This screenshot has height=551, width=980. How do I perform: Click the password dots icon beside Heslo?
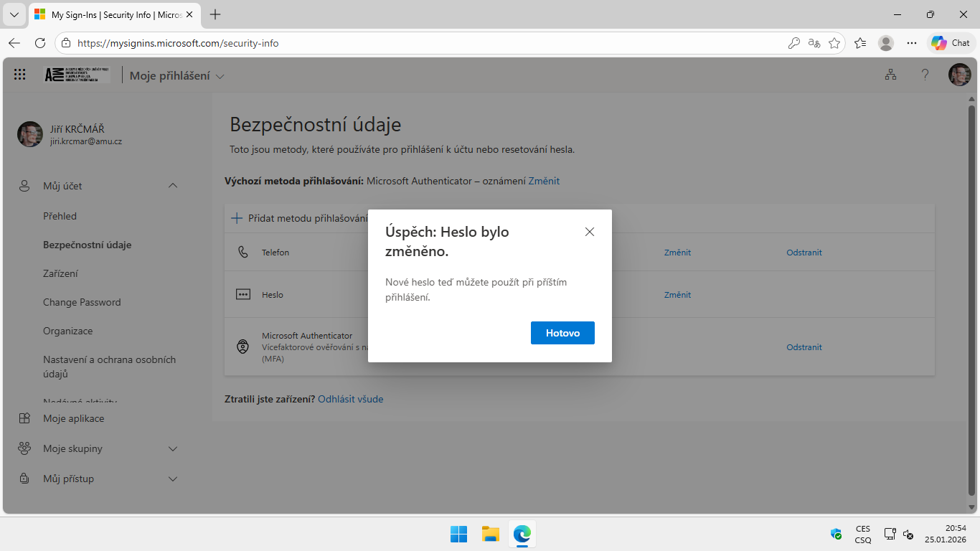[241, 294]
